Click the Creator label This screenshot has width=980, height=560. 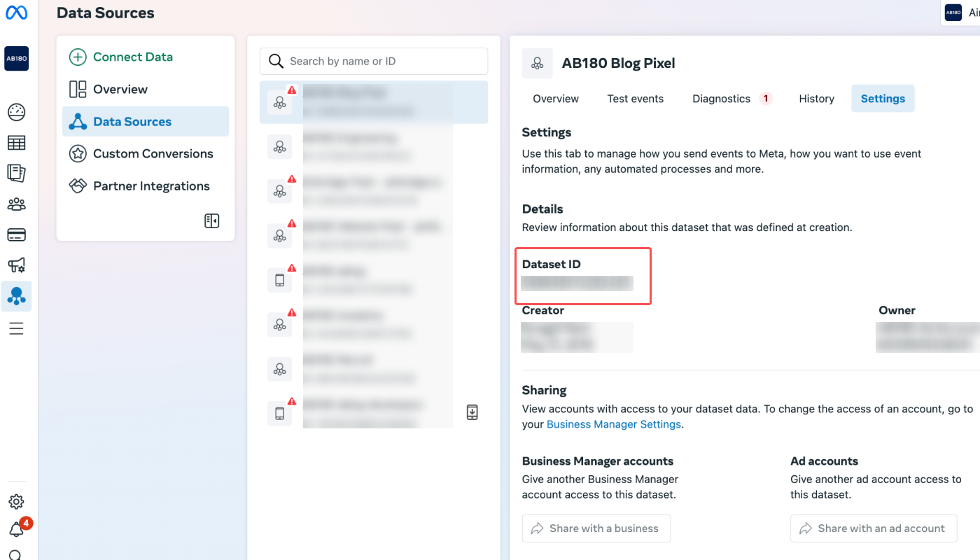(543, 310)
